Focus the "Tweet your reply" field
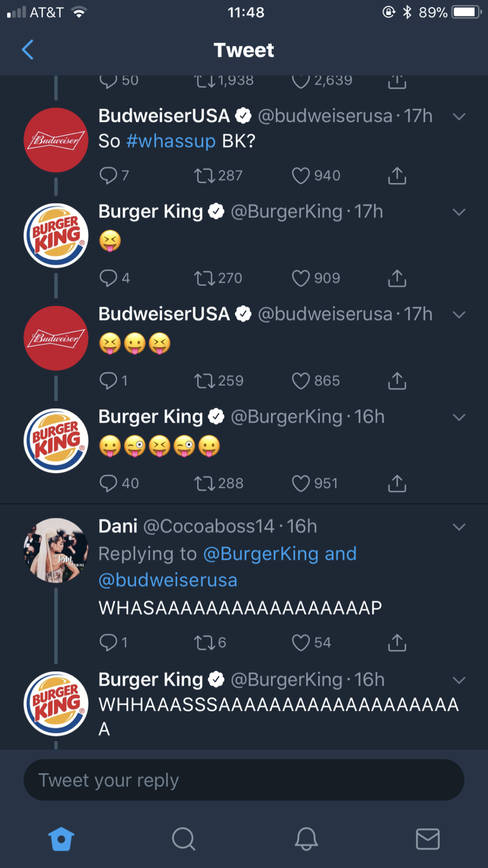Viewport: 488px width, 868px height. tap(244, 780)
